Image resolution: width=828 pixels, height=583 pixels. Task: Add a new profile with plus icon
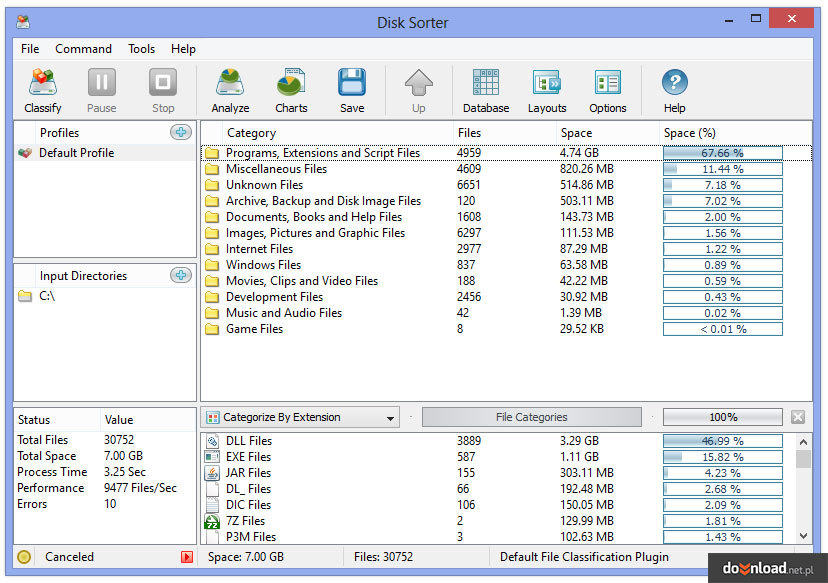181,132
